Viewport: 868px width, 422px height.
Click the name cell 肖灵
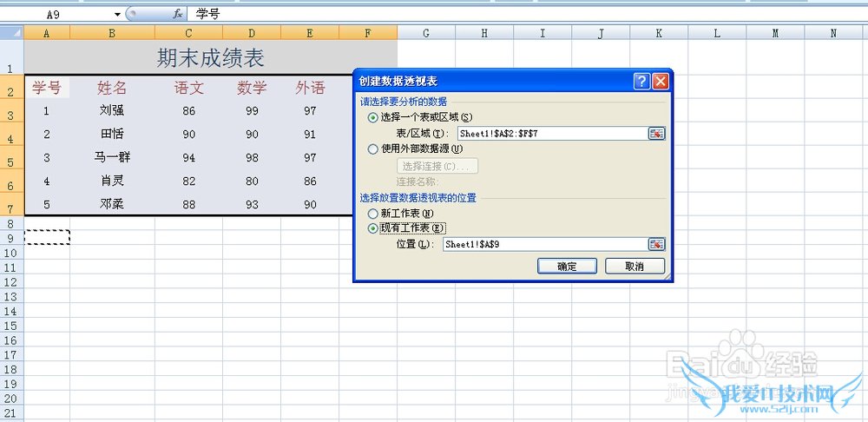pyautogui.click(x=112, y=181)
